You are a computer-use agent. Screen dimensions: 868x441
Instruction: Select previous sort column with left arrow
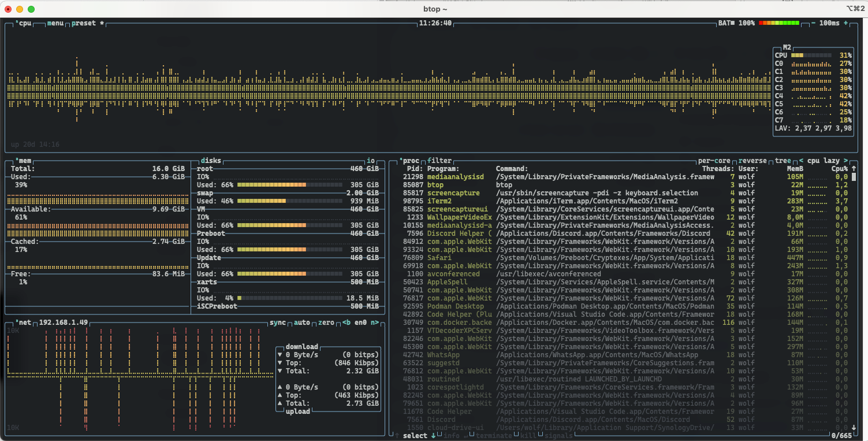(x=802, y=161)
